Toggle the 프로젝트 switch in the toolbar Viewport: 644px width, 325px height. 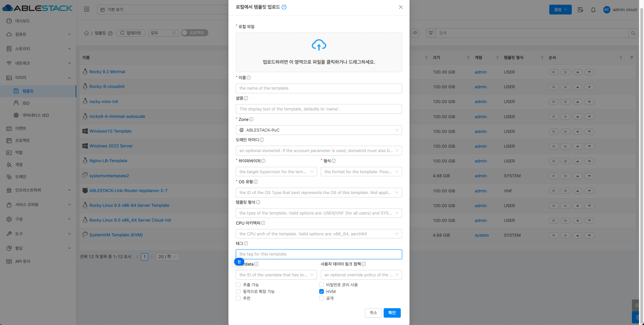(195, 33)
